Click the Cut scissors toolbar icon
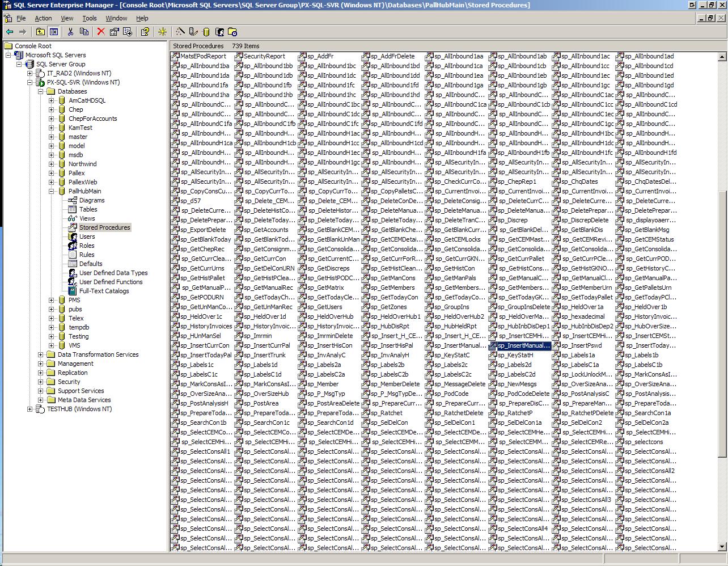 tap(71, 32)
